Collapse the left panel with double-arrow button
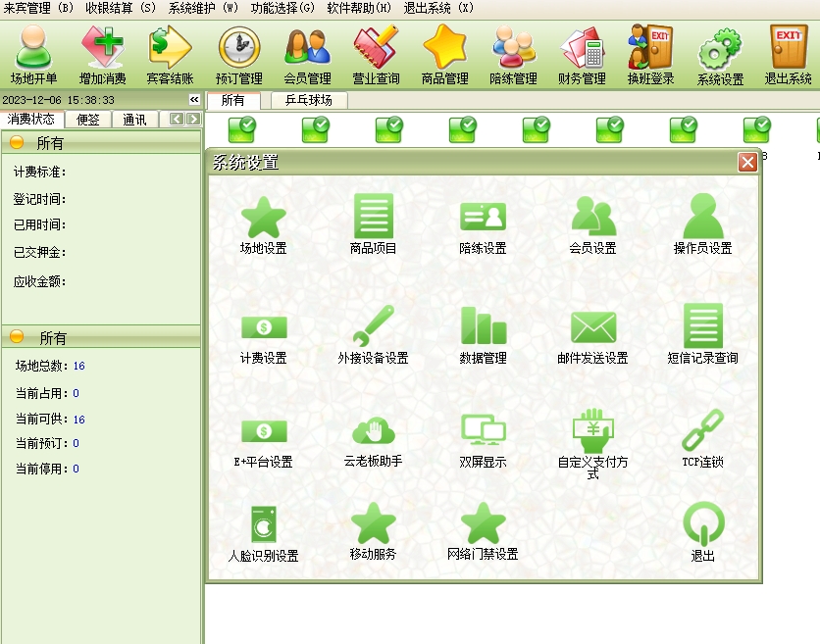 point(194,100)
